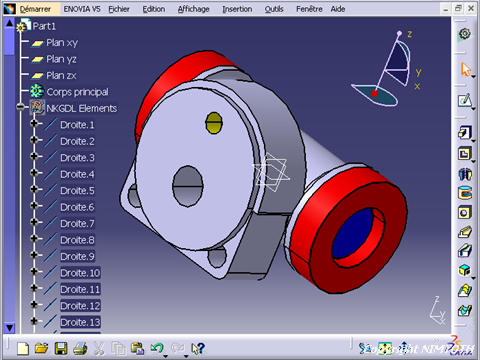Expand the Droite.10 node
This screenshot has height=360, width=480.
tap(34, 272)
